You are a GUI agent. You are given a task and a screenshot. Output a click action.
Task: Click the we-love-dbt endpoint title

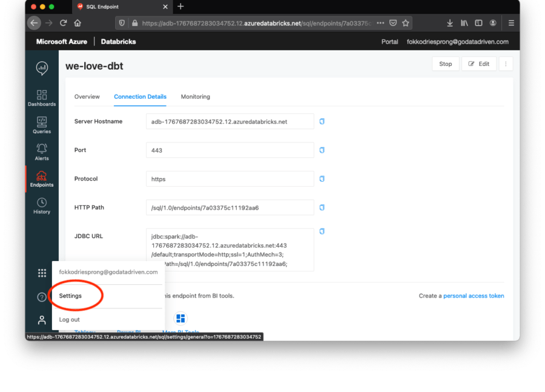(x=94, y=66)
